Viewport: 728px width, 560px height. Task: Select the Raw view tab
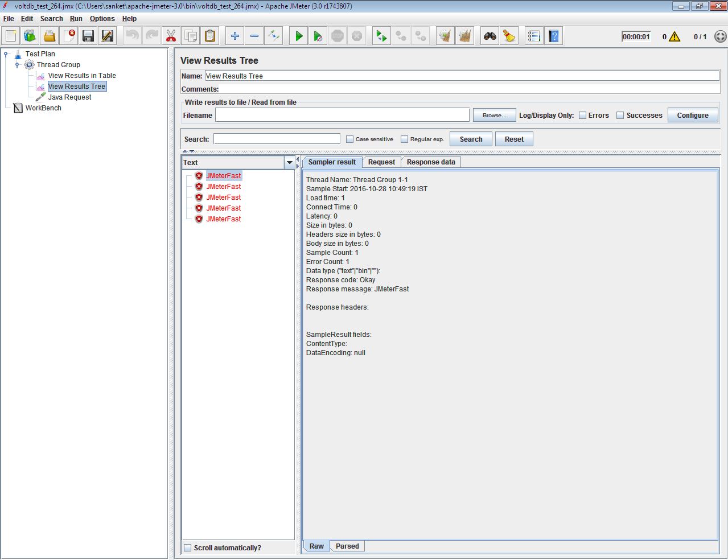(x=316, y=546)
